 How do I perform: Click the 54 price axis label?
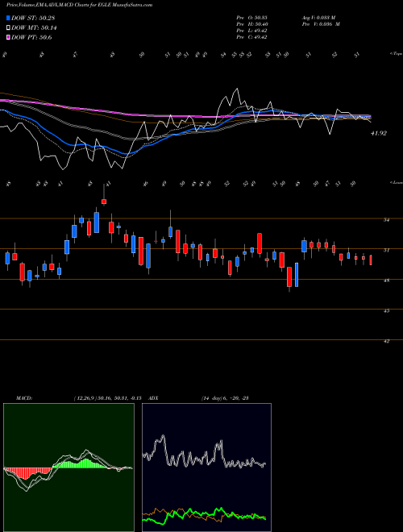pos(386,220)
